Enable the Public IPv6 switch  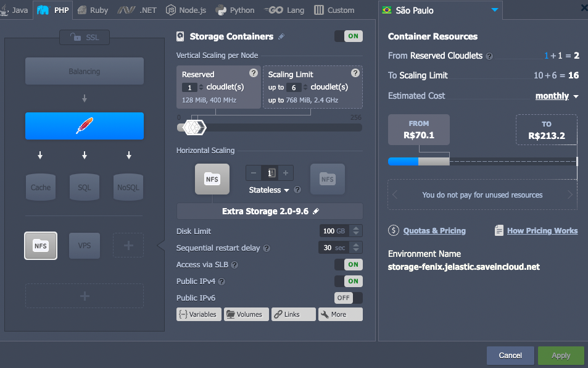(348, 298)
